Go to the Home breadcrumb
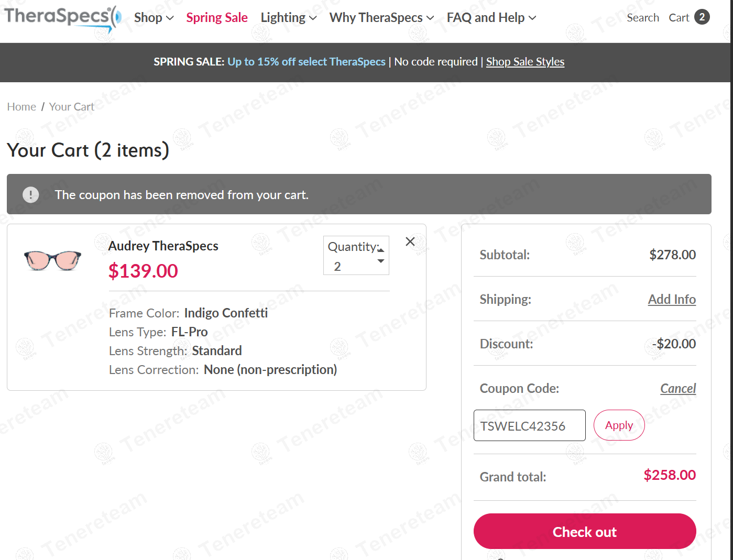Image resolution: width=733 pixels, height=560 pixels. point(21,107)
